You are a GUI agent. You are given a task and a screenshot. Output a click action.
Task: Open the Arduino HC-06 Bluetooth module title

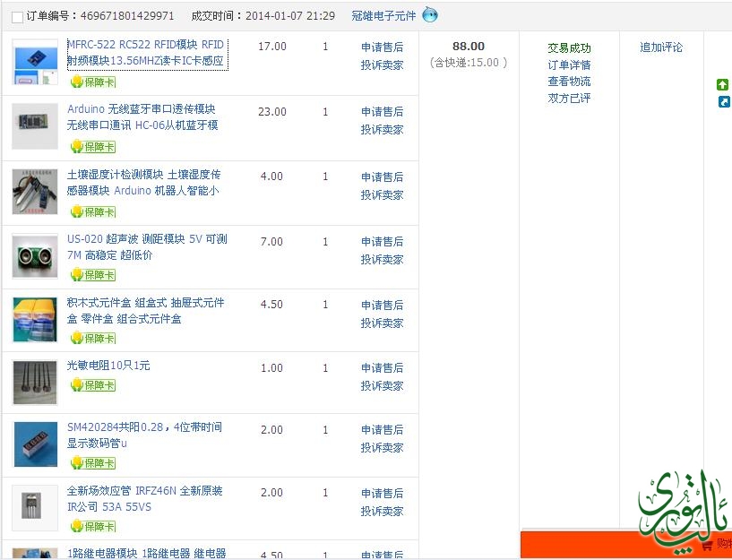142,117
